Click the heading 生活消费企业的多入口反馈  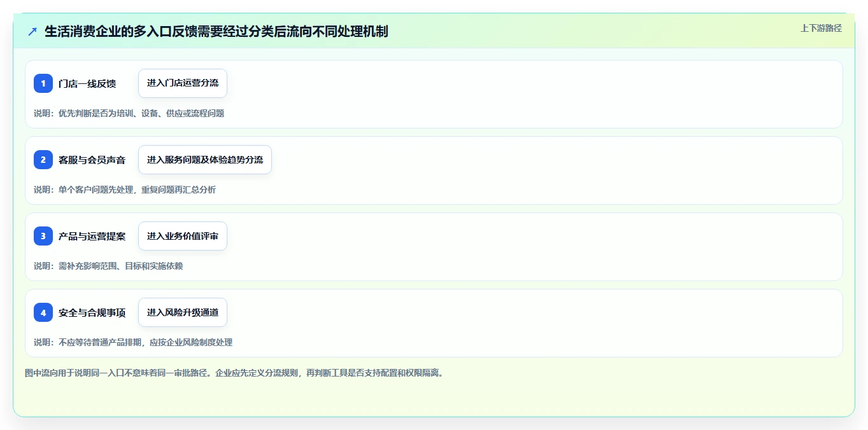point(217,32)
